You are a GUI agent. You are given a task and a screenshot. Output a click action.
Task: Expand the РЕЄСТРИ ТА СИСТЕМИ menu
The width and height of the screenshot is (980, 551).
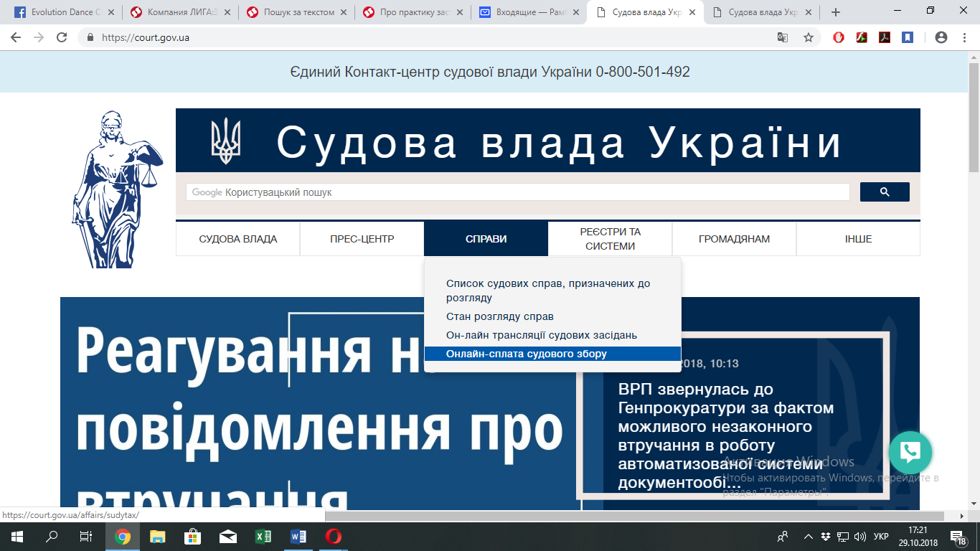pos(610,239)
